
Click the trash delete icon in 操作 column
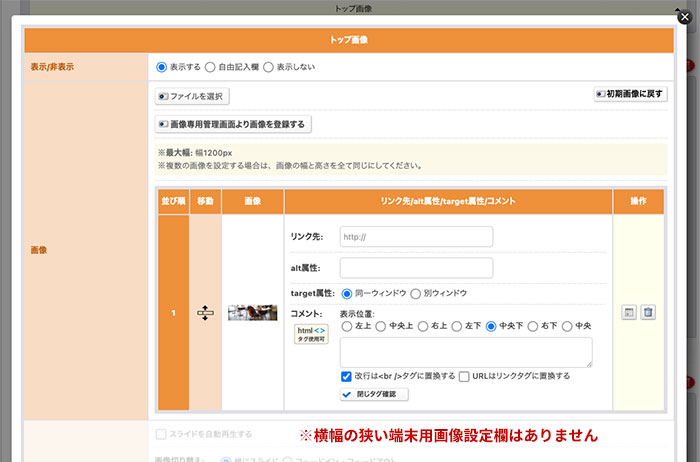click(x=648, y=313)
